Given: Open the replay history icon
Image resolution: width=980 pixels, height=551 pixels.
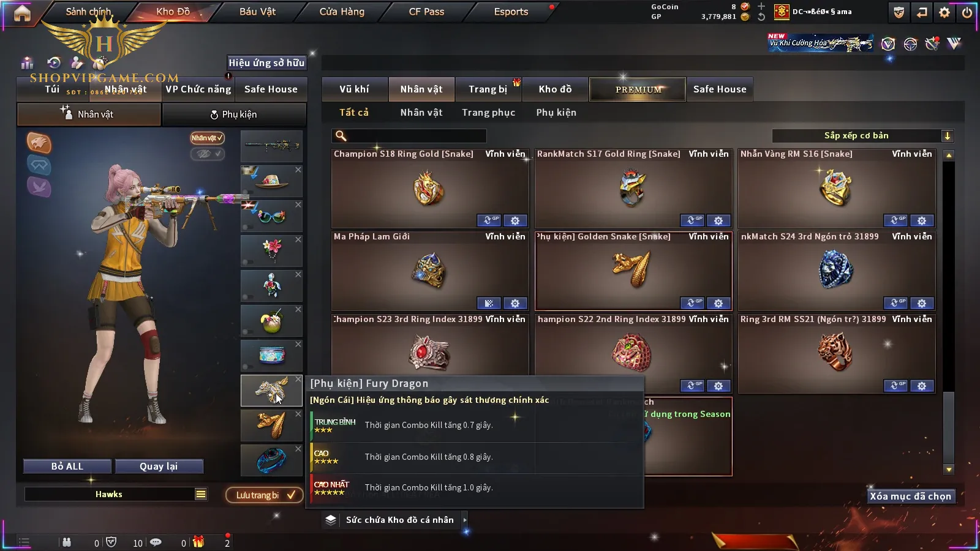Looking at the screenshot, I should coord(54,62).
